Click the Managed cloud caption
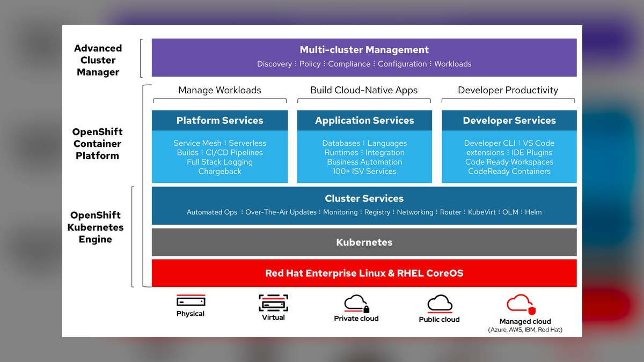This screenshot has height=362, width=644. pos(525,322)
